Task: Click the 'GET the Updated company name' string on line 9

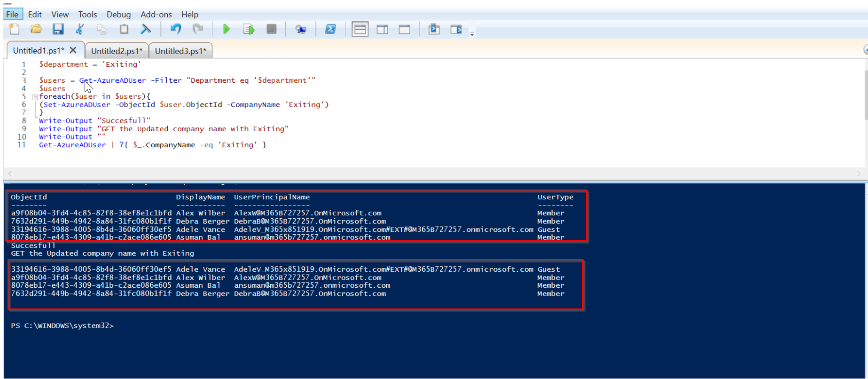Action: [x=193, y=129]
